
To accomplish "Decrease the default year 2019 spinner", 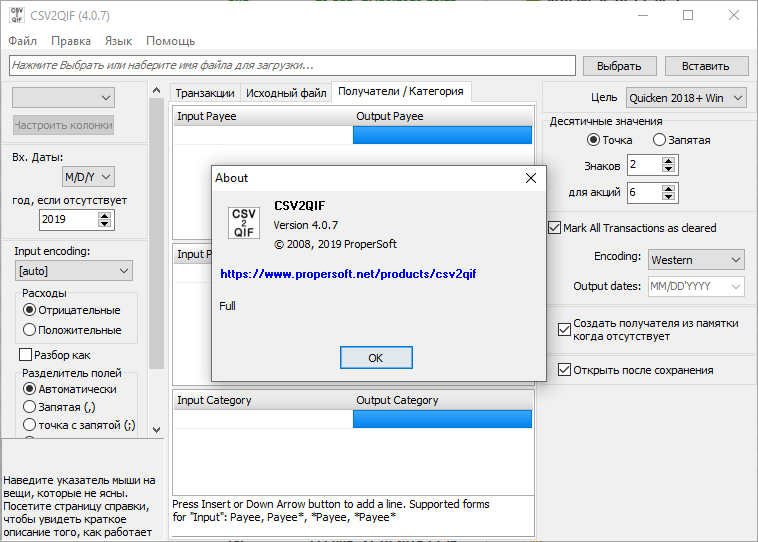I will click(x=104, y=224).
